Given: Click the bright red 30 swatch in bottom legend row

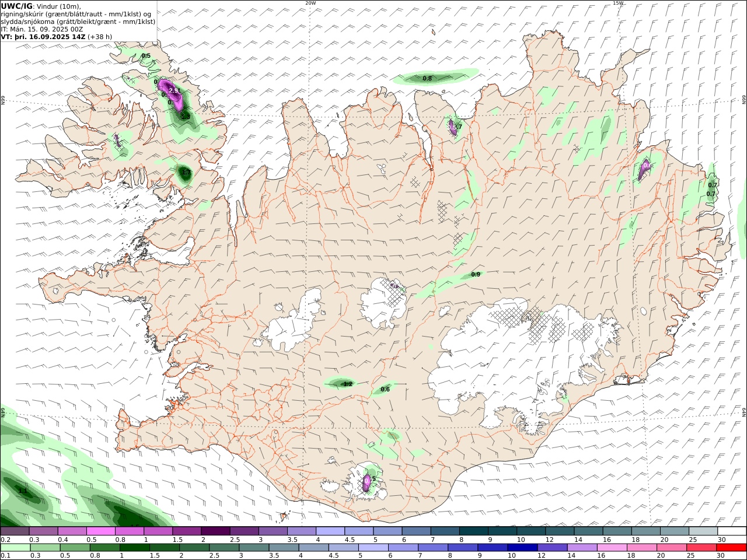Looking at the screenshot, I should (x=731, y=548).
